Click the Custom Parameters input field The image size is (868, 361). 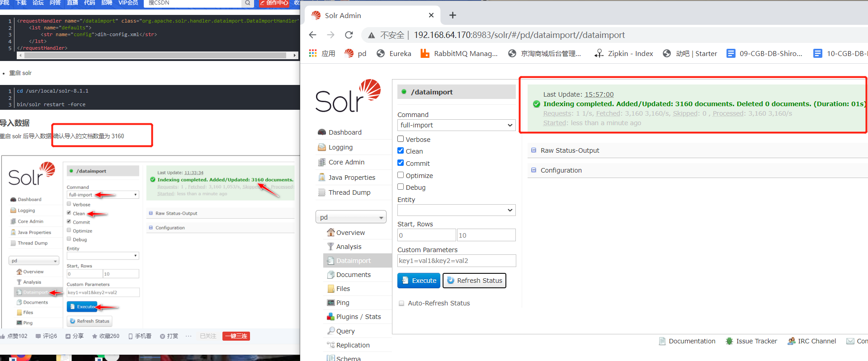pos(457,261)
